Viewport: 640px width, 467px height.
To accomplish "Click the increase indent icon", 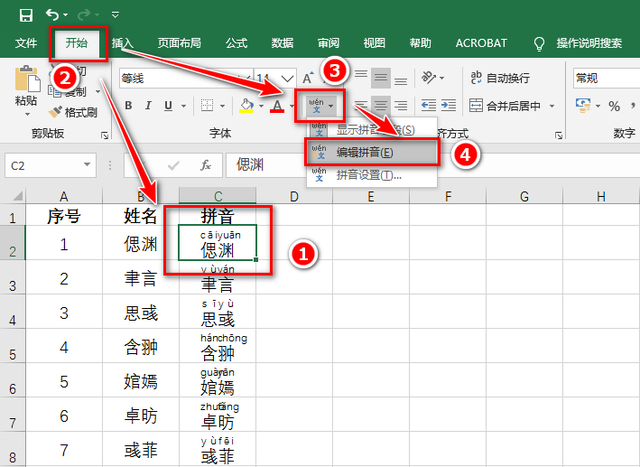I will 448,106.
